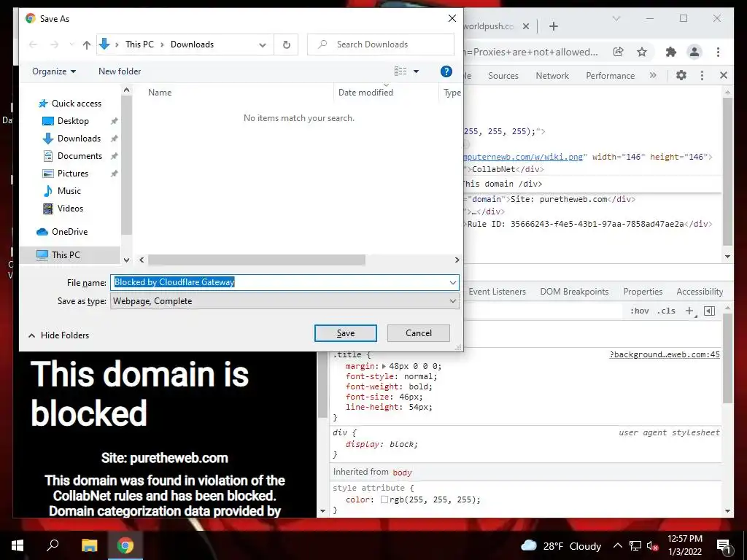Open the DOM Breakpoints tab
This screenshot has height=560, width=747.
click(x=574, y=292)
